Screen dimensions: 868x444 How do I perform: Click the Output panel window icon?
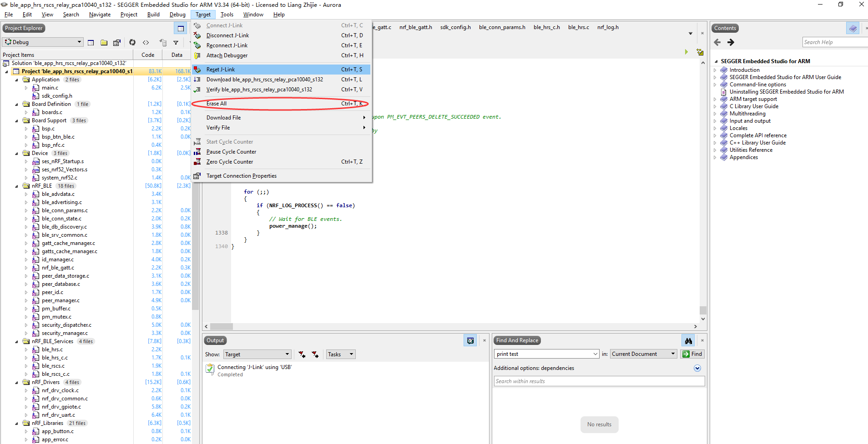470,340
